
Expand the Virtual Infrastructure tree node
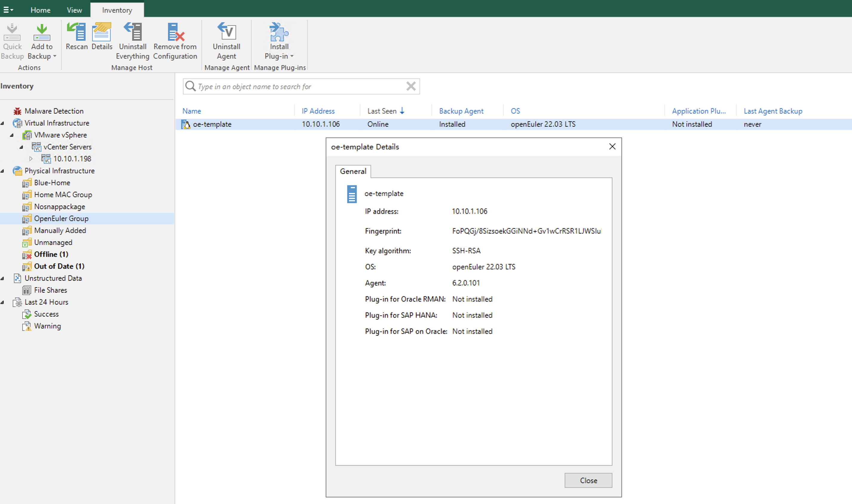click(4, 122)
